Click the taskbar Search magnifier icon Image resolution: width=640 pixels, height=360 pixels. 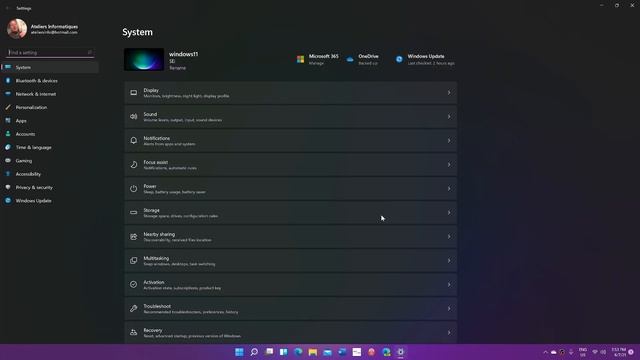[x=254, y=352]
